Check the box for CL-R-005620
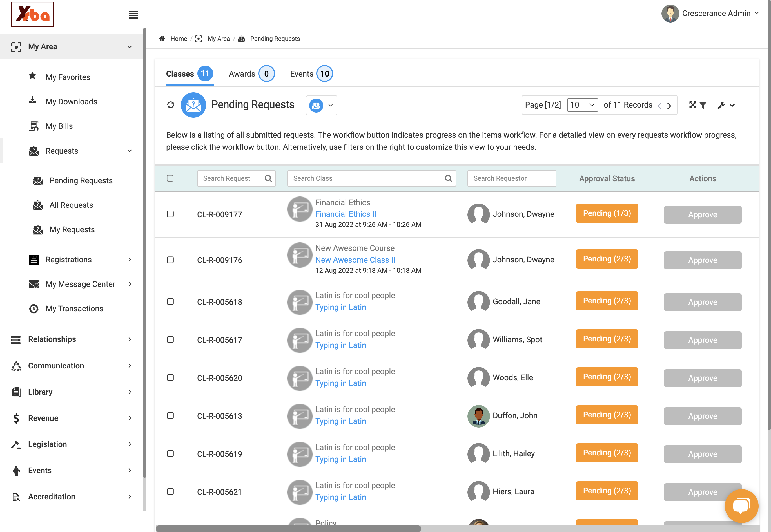771x532 pixels. click(x=170, y=378)
